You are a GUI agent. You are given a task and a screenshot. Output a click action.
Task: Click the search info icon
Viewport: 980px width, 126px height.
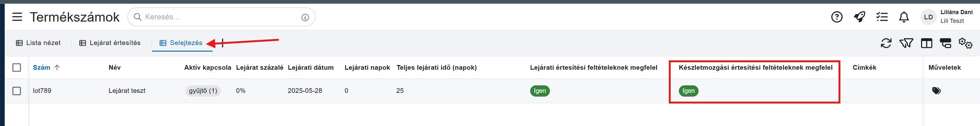coord(305,18)
